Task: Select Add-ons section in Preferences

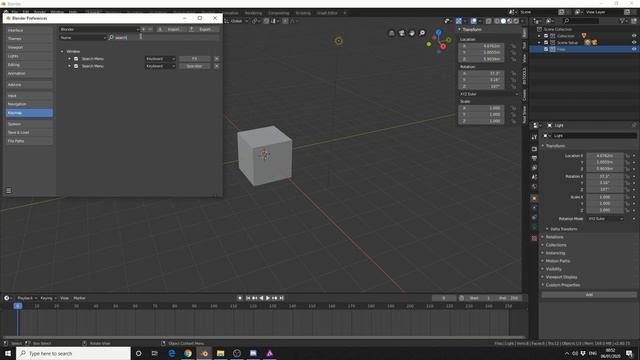Action: (29, 85)
